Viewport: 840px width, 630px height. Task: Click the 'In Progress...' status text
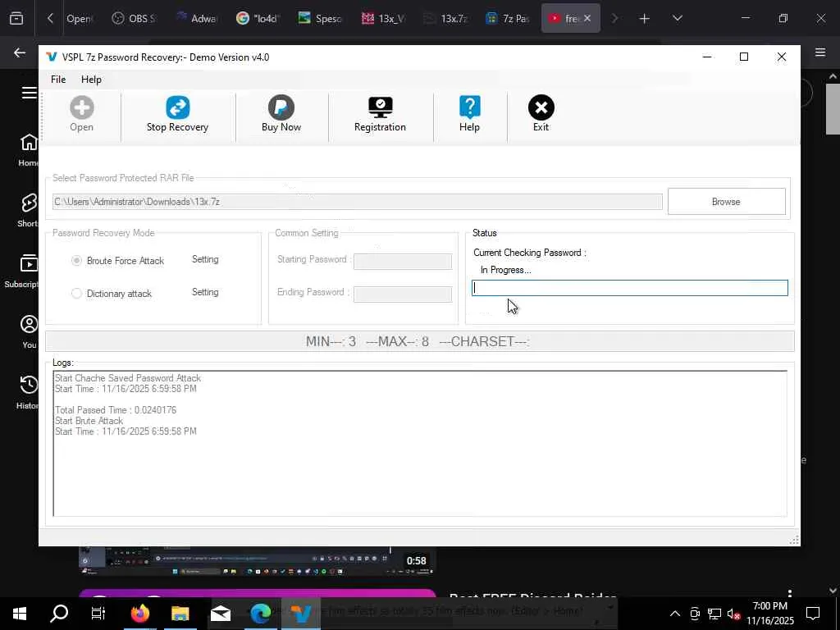[505, 270]
